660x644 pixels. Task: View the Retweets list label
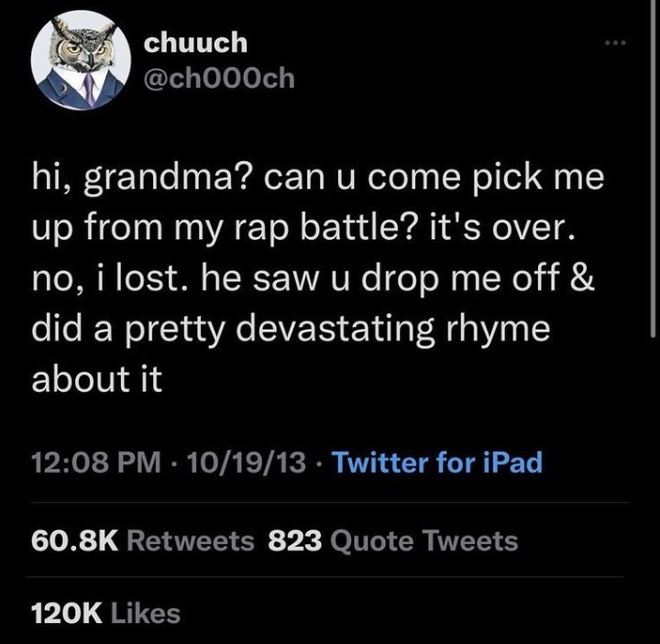point(190,541)
